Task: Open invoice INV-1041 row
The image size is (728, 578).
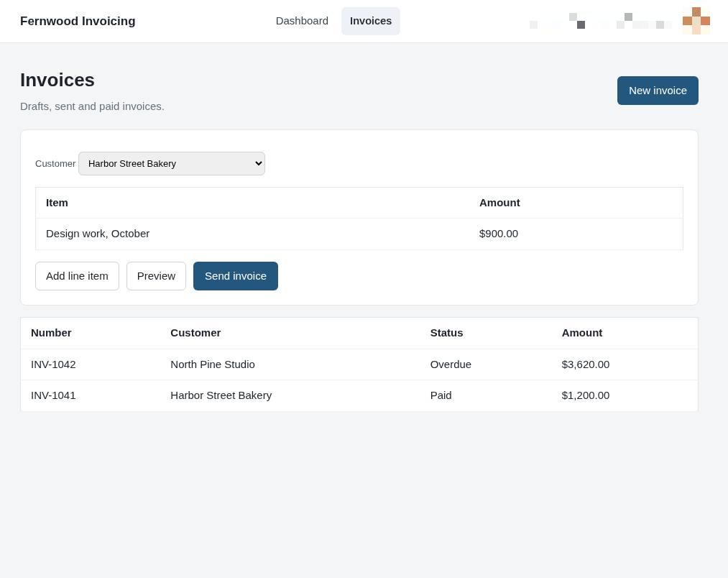Action: tap(359, 396)
